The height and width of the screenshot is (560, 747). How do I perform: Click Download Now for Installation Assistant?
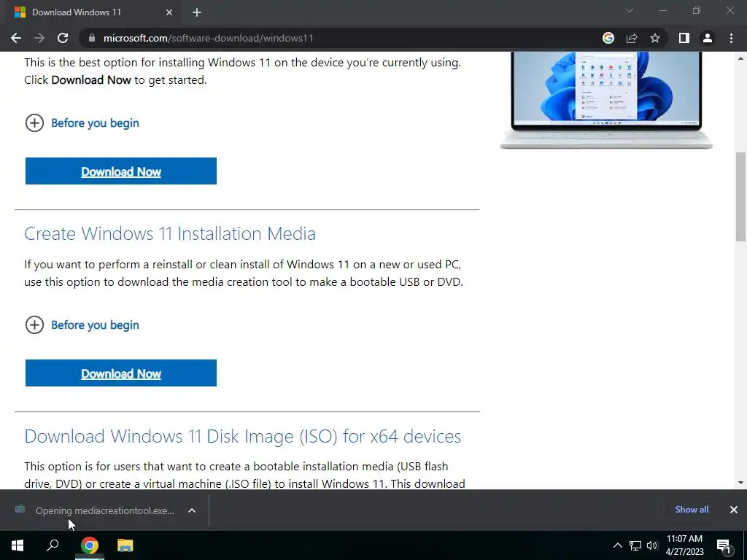(x=121, y=171)
